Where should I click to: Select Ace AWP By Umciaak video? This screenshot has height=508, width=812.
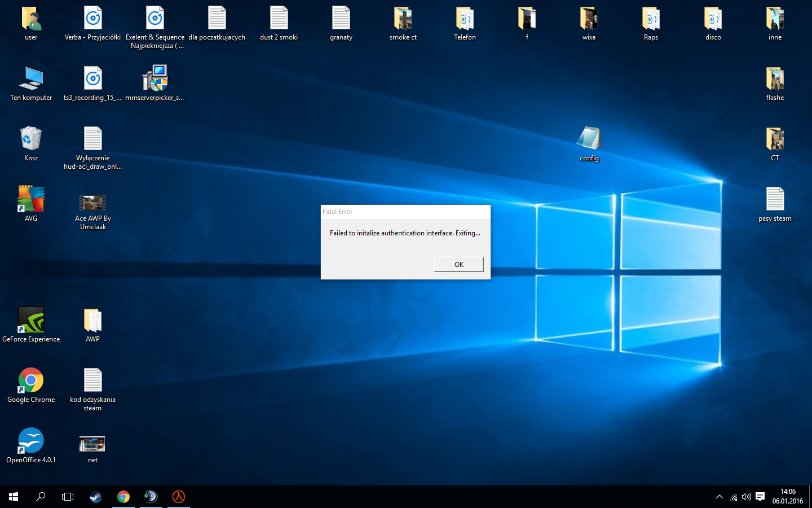click(93, 212)
